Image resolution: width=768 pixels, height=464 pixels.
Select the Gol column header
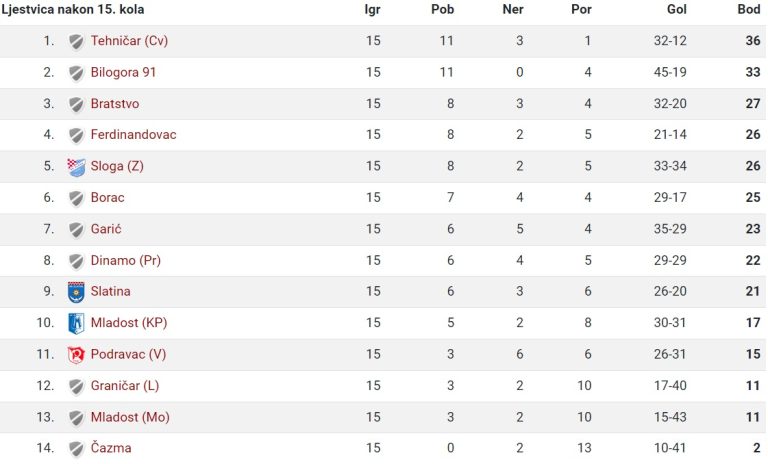(677, 9)
